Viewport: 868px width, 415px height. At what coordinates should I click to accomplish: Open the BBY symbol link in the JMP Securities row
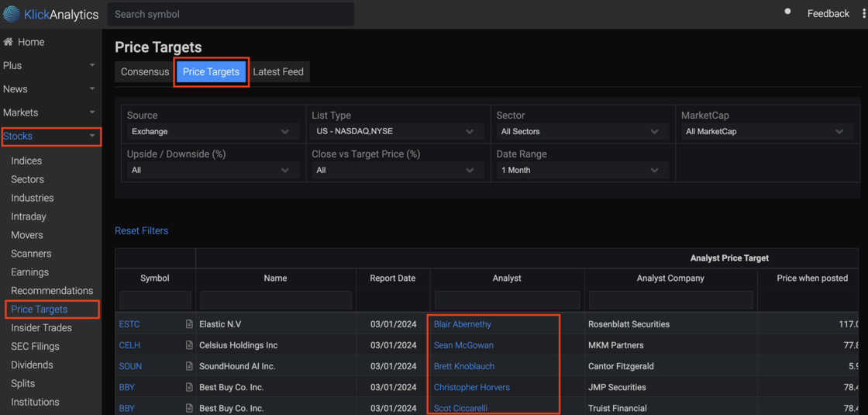tap(127, 387)
